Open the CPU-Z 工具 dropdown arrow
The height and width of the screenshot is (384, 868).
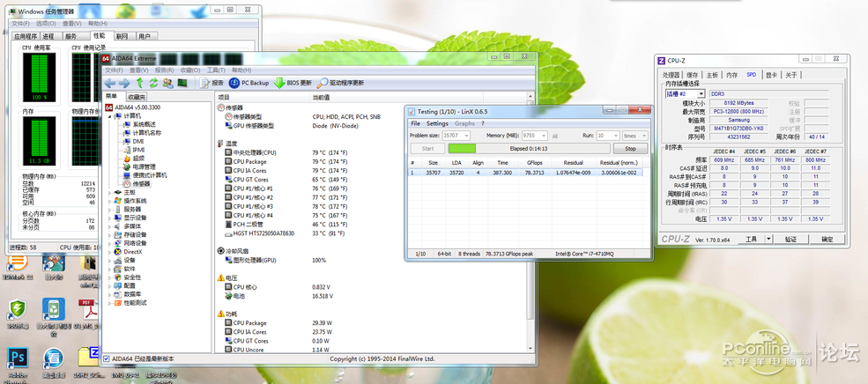[768, 239]
